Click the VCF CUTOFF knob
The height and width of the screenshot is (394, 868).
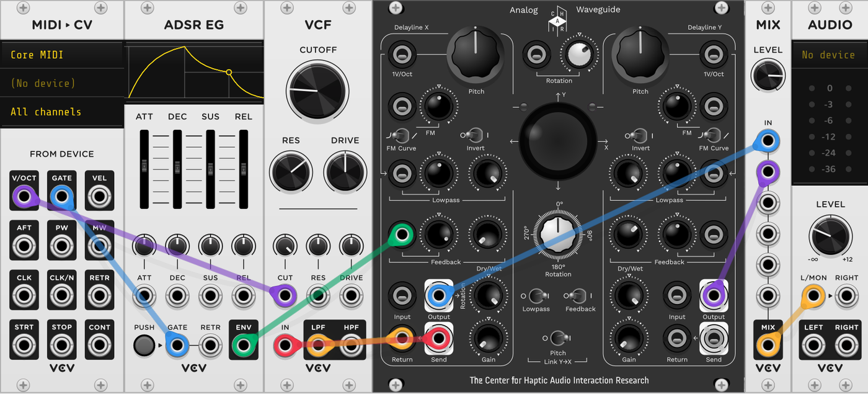318,91
